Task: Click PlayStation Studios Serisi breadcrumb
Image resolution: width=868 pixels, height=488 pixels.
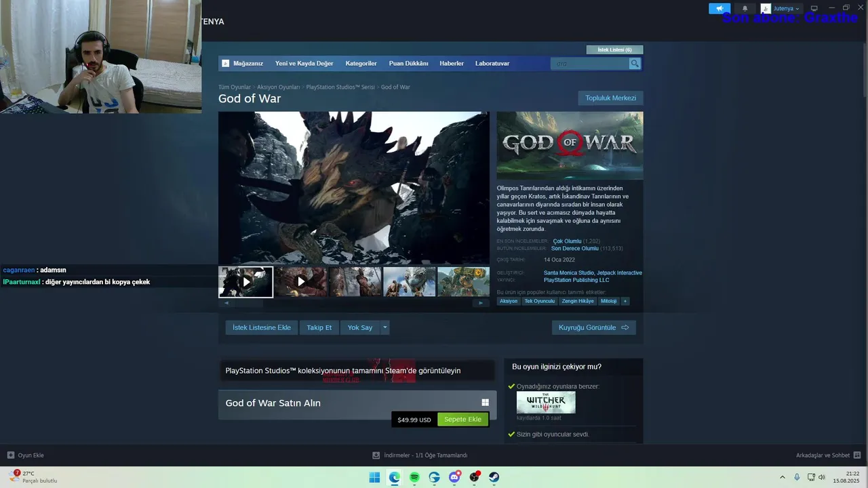Action: click(x=340, y=87)
